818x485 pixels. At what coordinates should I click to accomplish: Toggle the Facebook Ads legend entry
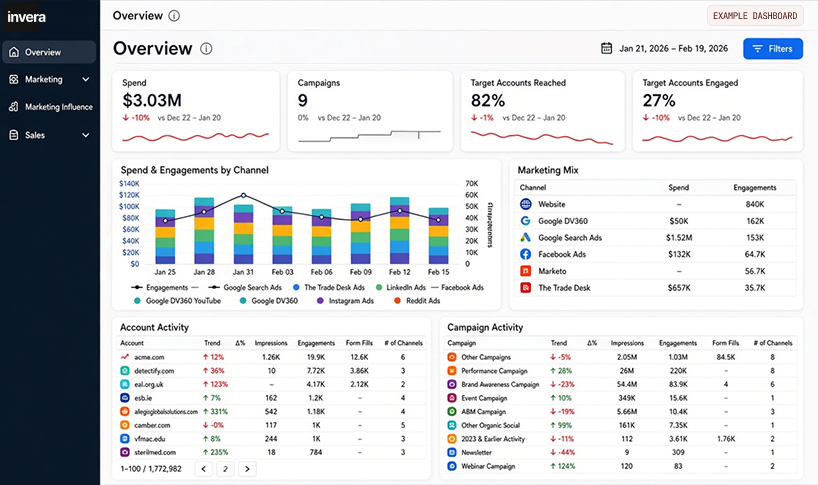pyautogui.click(x=458, y=287)
